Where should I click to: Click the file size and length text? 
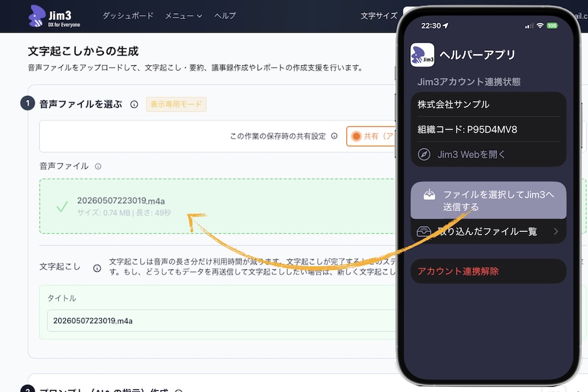tap(123, 213)
